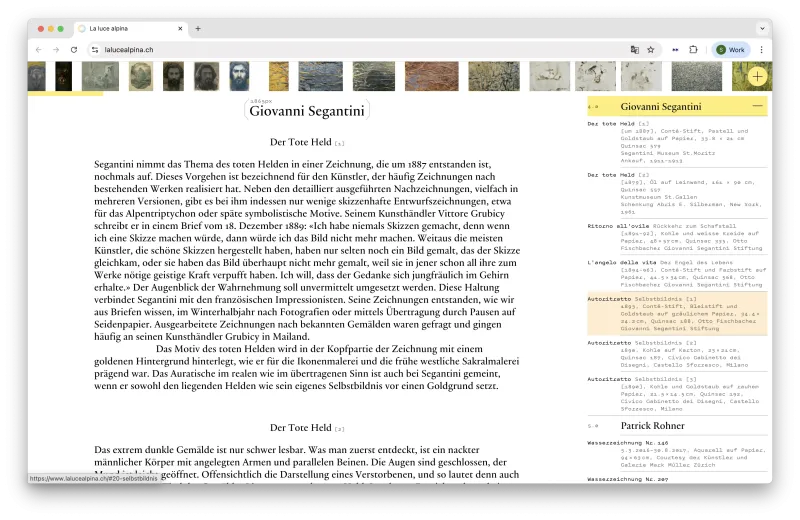Bookmark this page with star icon
This screenshot has width=800, height=520.
(x=651, y=49)
